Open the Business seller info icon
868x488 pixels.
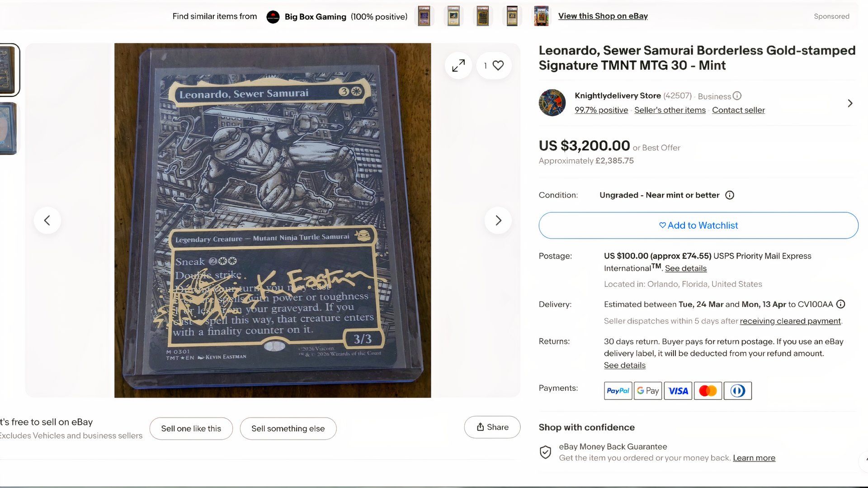737,96
